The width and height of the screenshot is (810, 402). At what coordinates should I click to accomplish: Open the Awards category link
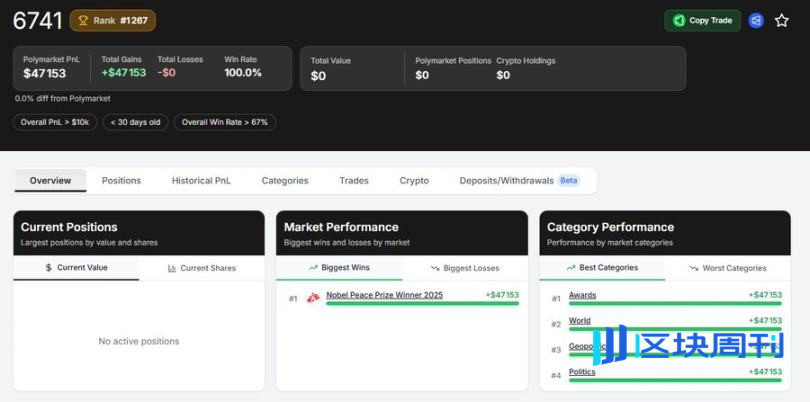tap(582, 295)
